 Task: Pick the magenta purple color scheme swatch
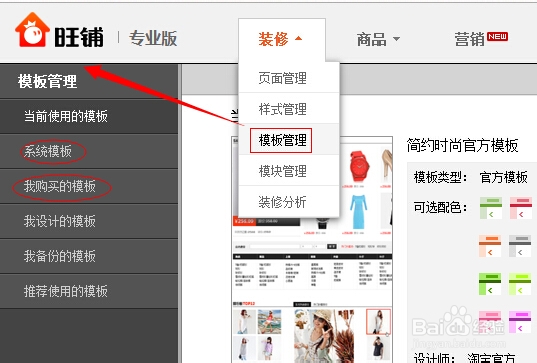(520, 322)
